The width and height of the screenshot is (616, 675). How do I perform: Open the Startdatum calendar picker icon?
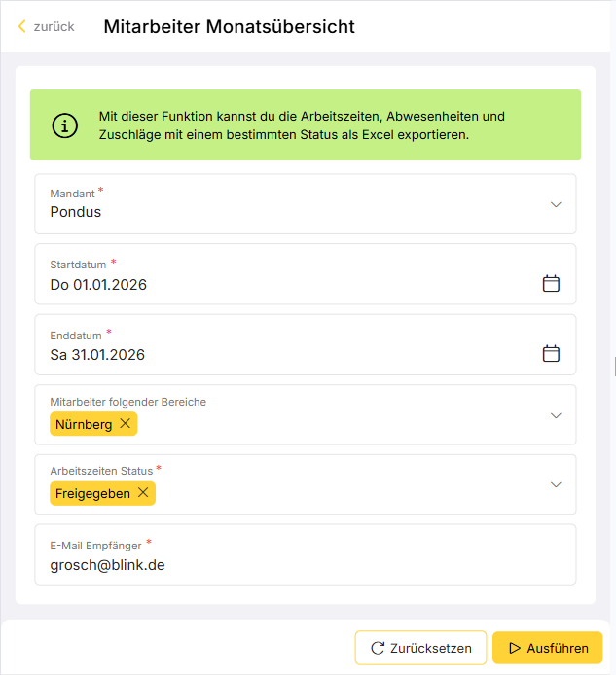pyautogui.click(x=551, y=284)
